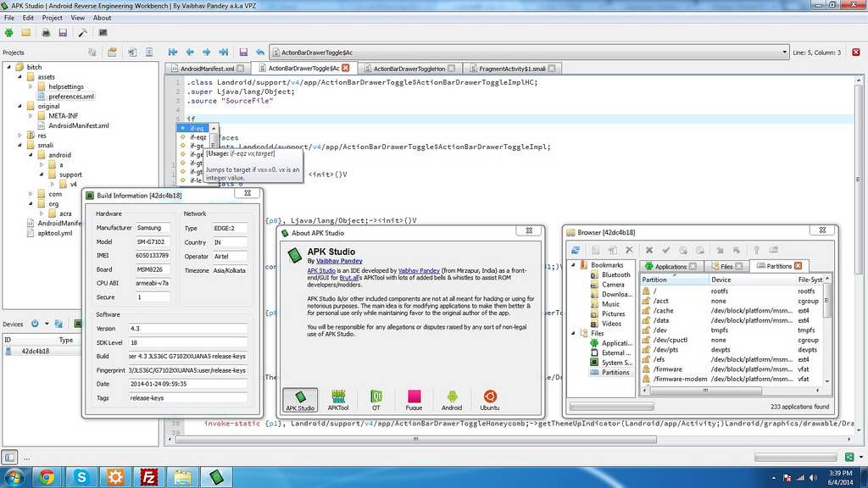The image size is (868, 488).
Task: Expand the helpsettings folder
Action: [31, 86]
